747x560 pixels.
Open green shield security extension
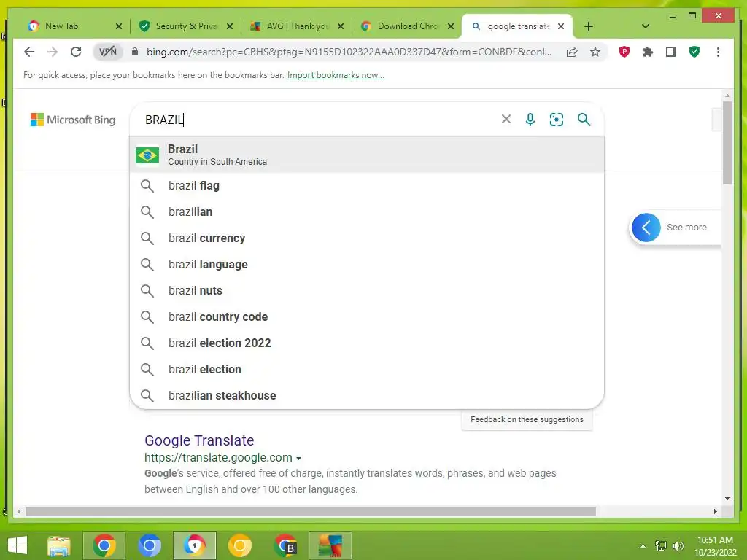694,52
